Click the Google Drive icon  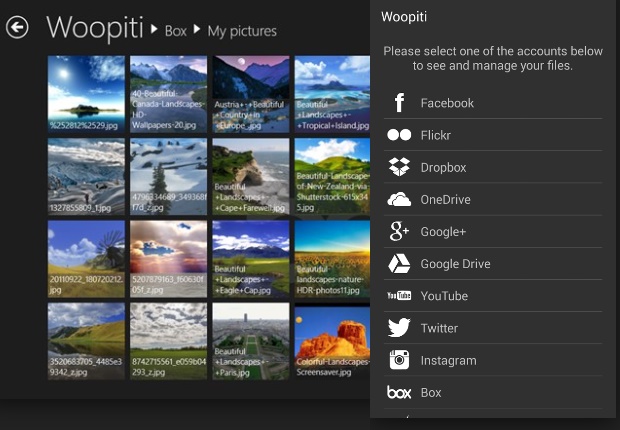[x=399, y=264]
